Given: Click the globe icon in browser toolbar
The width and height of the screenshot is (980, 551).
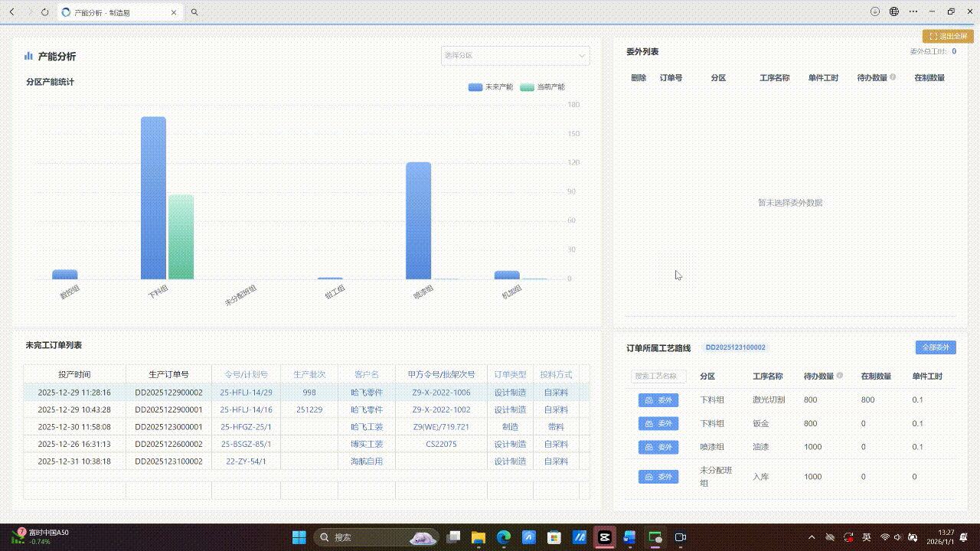Looking at the screenshot, I should (894, 12).
